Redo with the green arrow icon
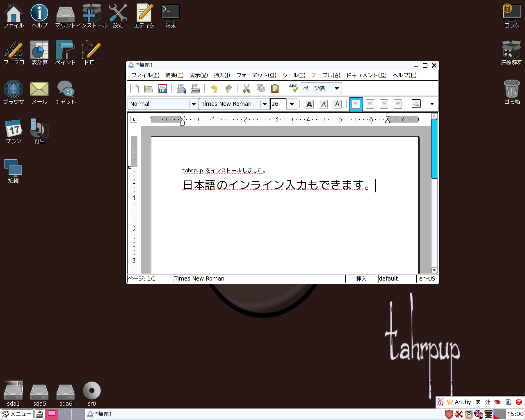The image size is (525, 420). coord(228,89)
